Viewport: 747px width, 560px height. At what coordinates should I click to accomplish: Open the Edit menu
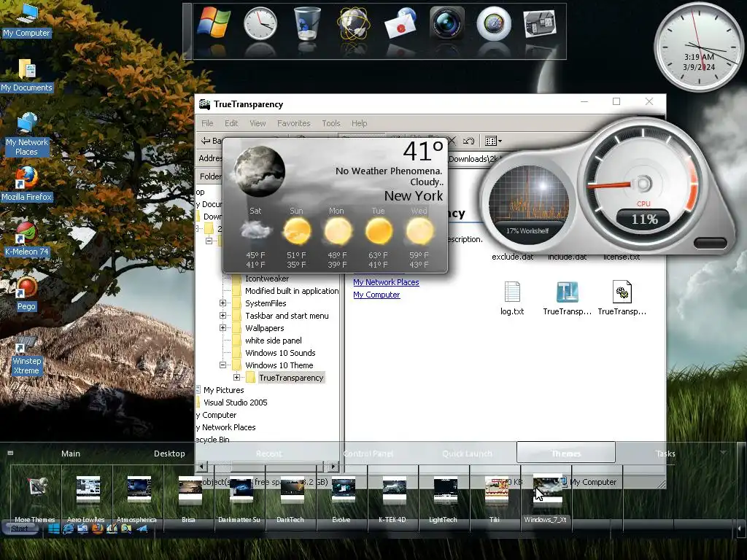(231, 123)
